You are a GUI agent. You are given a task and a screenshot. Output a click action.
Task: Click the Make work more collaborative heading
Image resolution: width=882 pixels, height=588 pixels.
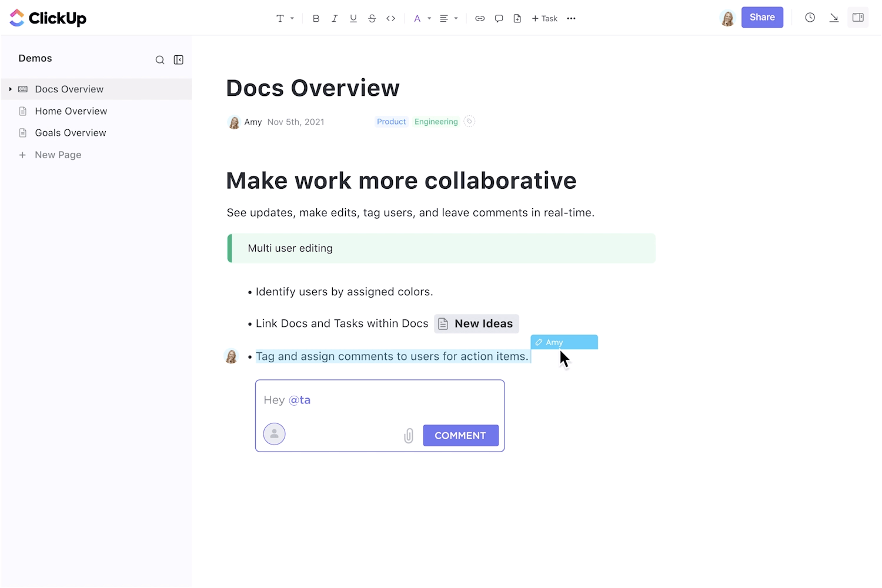pos(401,181)
